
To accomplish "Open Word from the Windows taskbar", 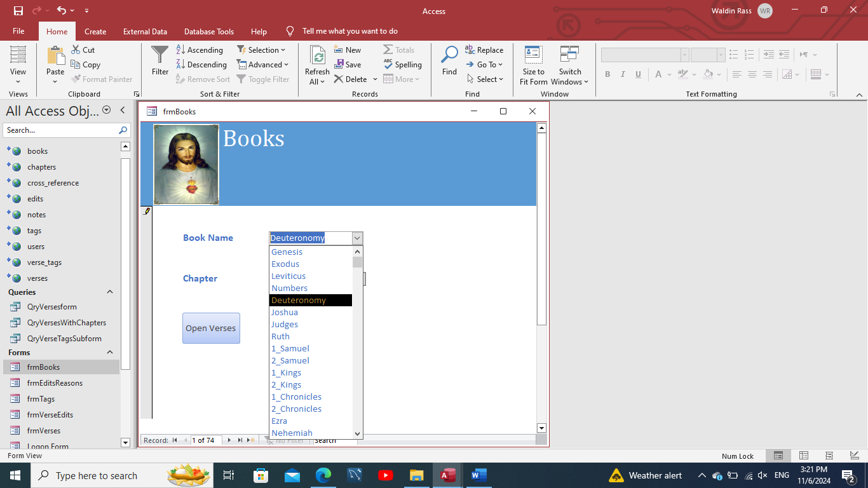I will [x=478, y=475].
